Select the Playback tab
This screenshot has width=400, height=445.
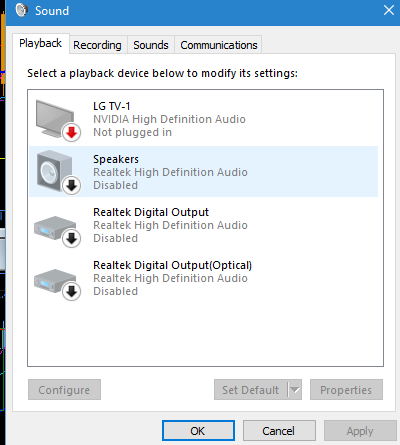pyautogui.click(x=41, y=43)
